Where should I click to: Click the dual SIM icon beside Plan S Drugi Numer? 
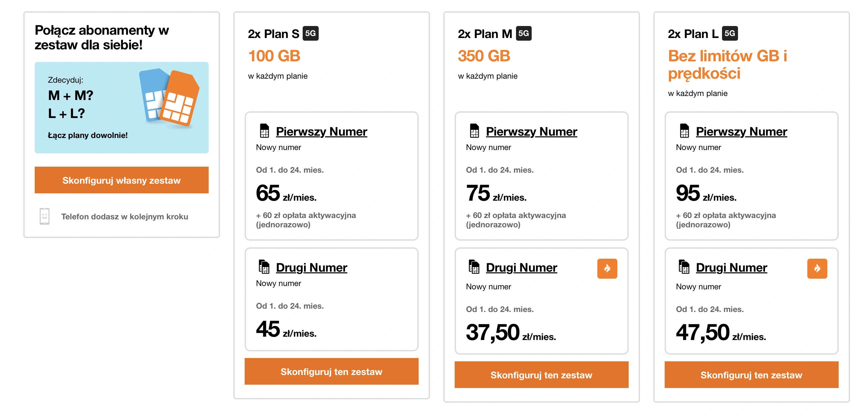tap(264, 267)
